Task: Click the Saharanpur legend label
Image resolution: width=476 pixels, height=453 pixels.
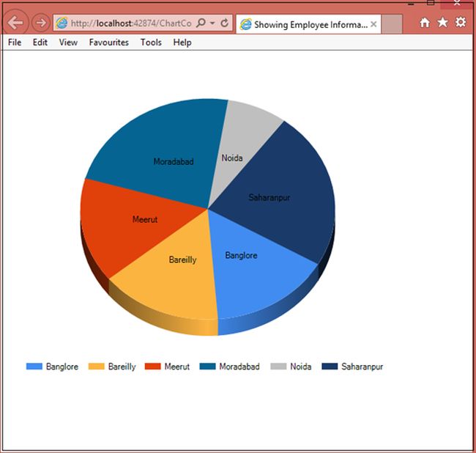Action: [x=362, y=367]
